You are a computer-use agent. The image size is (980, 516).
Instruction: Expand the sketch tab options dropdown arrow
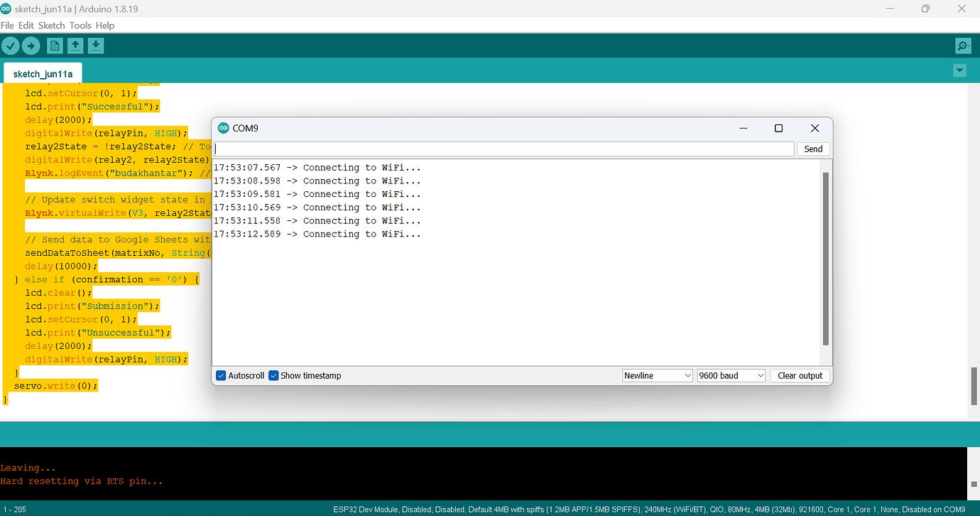coord(960,70)
